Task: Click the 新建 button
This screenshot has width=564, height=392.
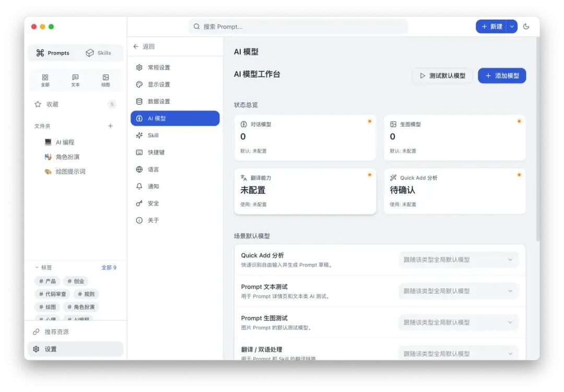Action: coord(491,27)
